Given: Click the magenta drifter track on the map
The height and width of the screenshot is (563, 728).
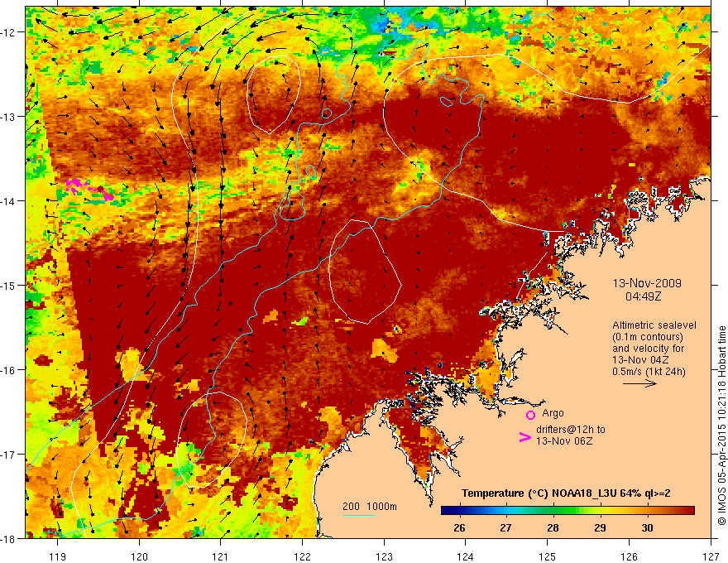Looking at the screenshot, I should click(89, 189).
